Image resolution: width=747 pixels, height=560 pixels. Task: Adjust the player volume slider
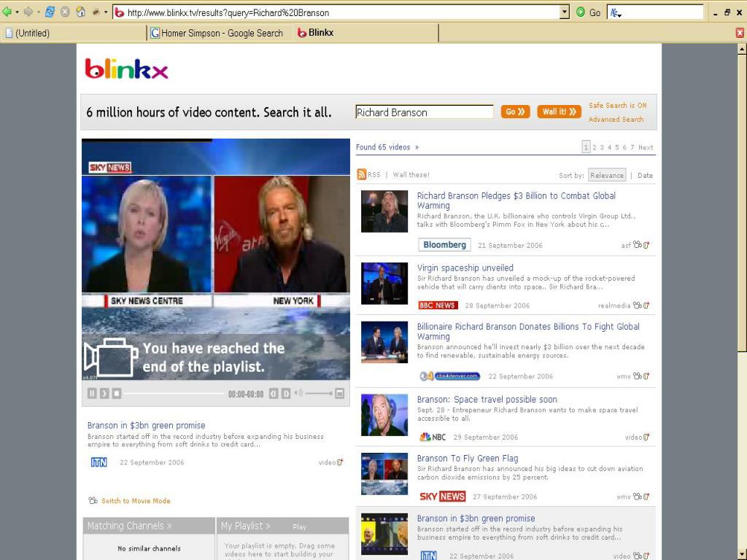[x=319, y=393]
